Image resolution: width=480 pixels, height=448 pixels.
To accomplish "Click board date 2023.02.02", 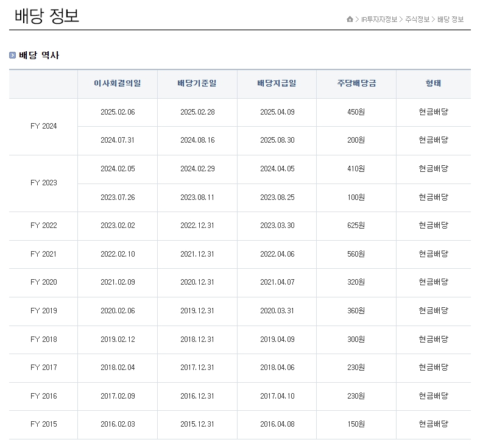I will tap(118, 226).
